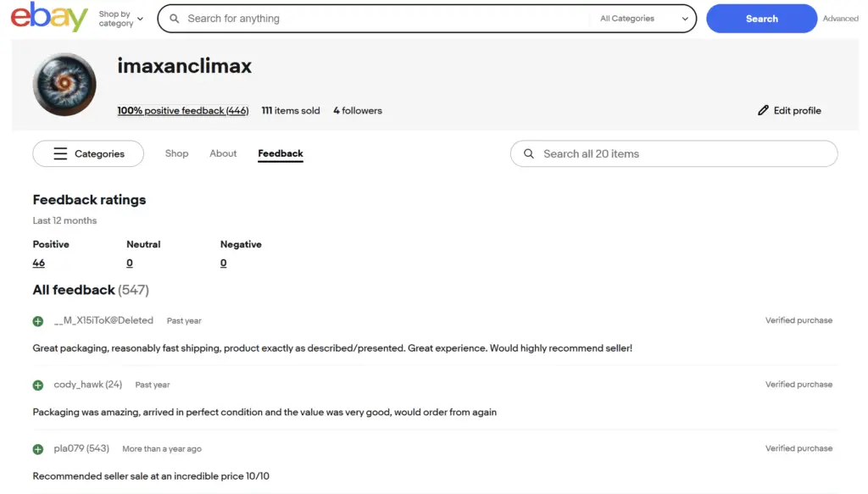Open the imaxanclimax profile avatar image
868x494 pixels.
64,85
